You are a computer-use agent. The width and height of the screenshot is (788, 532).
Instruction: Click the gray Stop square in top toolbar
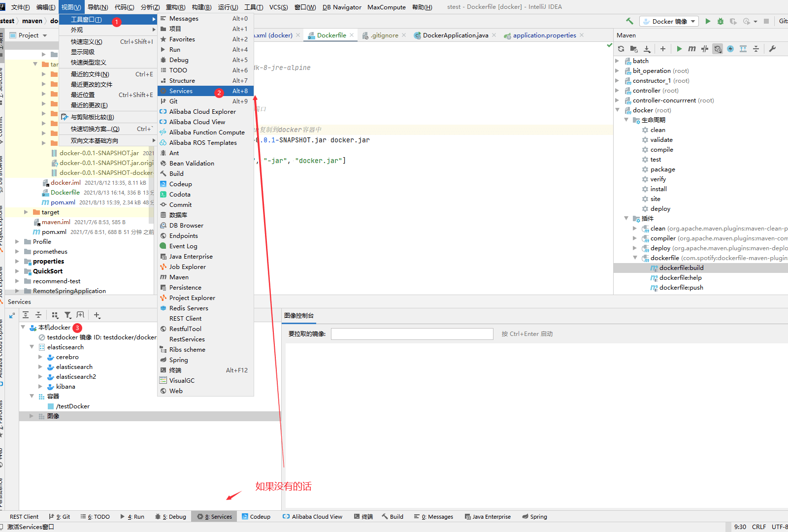[766, 21]
